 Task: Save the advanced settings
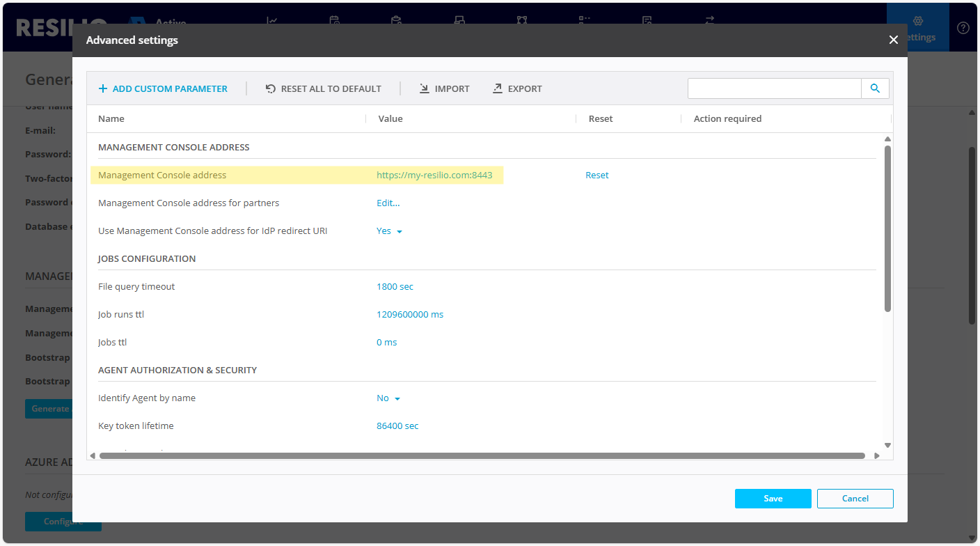[x=773, y=499]
